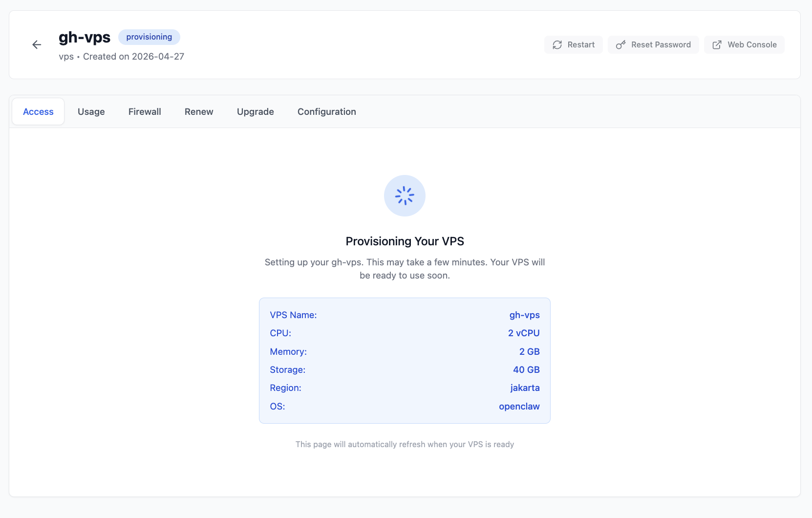Switch to the Usage tab
This screenshot has width=812, height=518.
tap(91, 111)
